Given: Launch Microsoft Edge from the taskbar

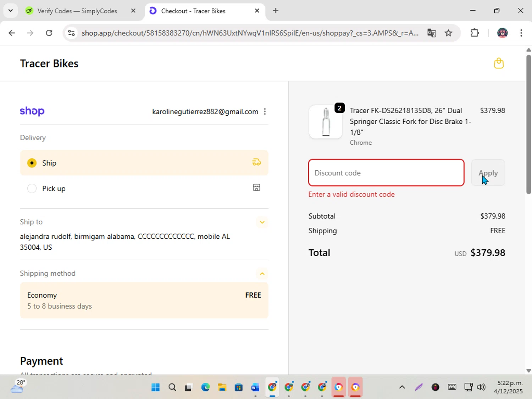Looking at the screenshot, I should pos(205,387).
